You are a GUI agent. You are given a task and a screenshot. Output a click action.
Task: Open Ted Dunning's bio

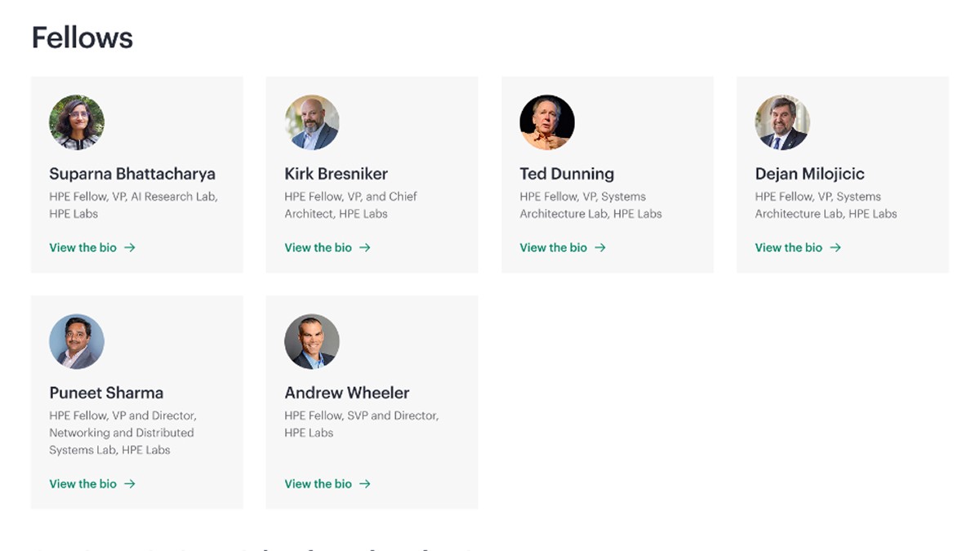point(553,247)
